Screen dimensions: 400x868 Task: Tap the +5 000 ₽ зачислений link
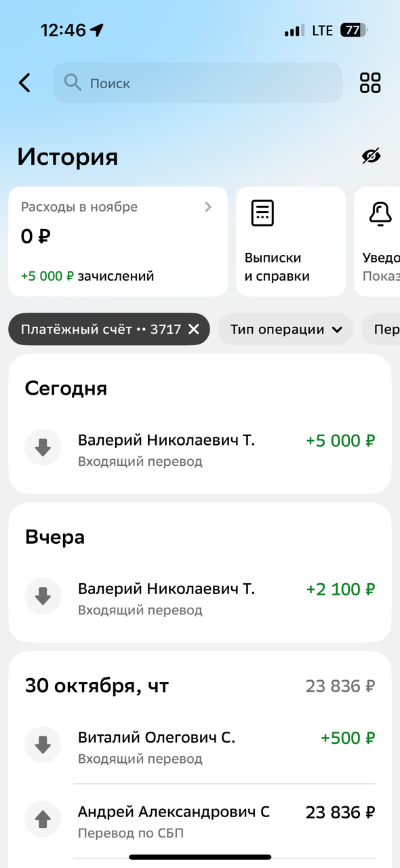[85, 275]
